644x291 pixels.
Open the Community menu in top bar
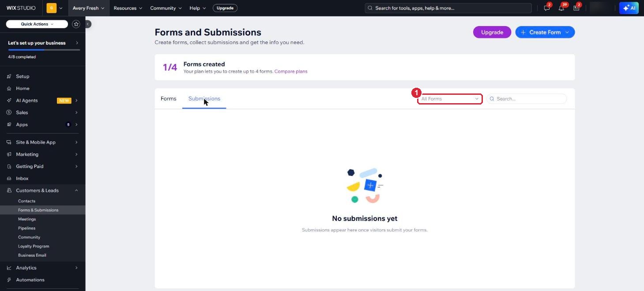click(x=166, y=8)
